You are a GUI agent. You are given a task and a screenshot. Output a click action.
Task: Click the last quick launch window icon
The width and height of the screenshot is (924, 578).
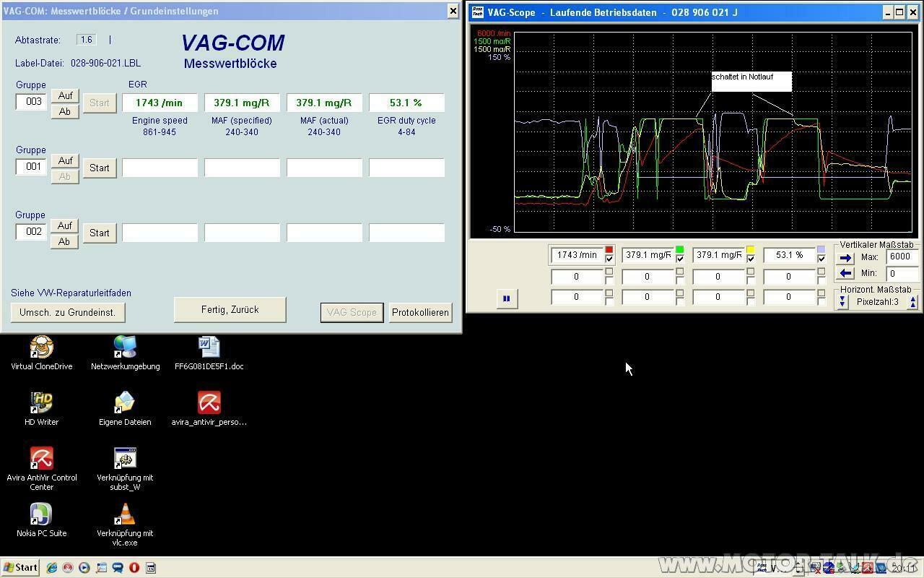point(151,568)
